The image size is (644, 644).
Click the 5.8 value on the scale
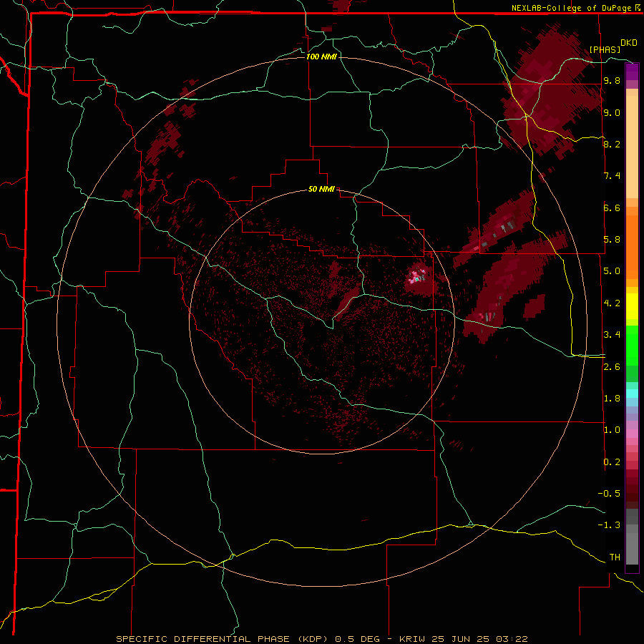click(612, 240)
